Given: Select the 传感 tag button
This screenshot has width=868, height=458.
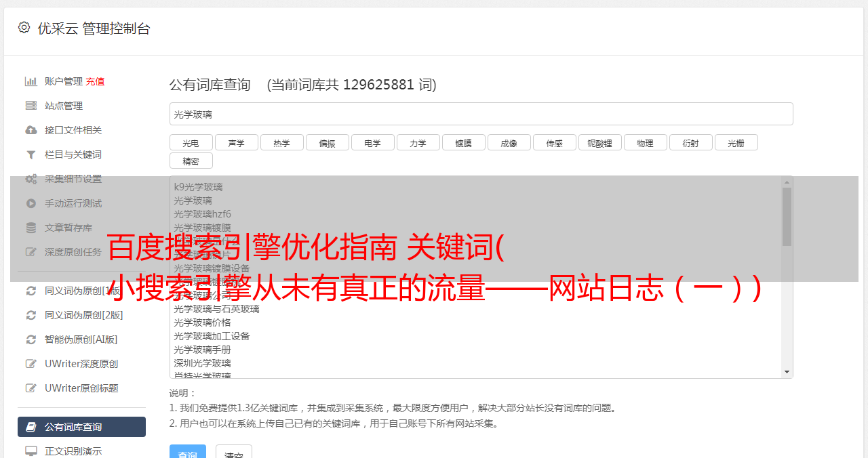Looking at the screenshot, I should point(554,142).
